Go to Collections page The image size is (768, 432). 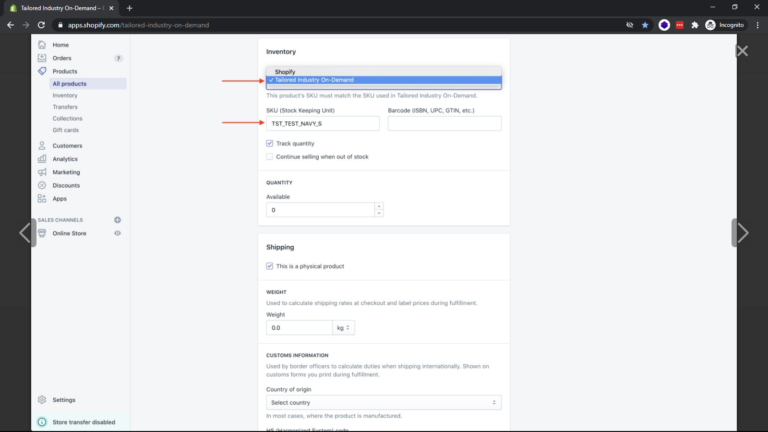(67, 118)
